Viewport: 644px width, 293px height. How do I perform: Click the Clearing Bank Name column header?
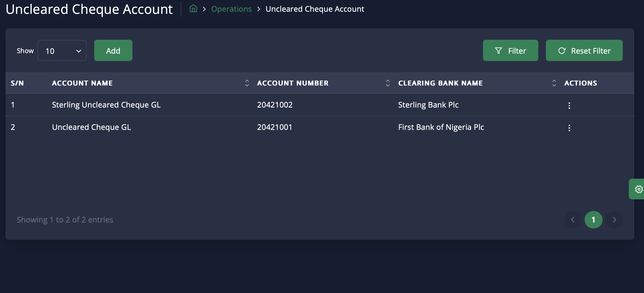tap(440, 83)
